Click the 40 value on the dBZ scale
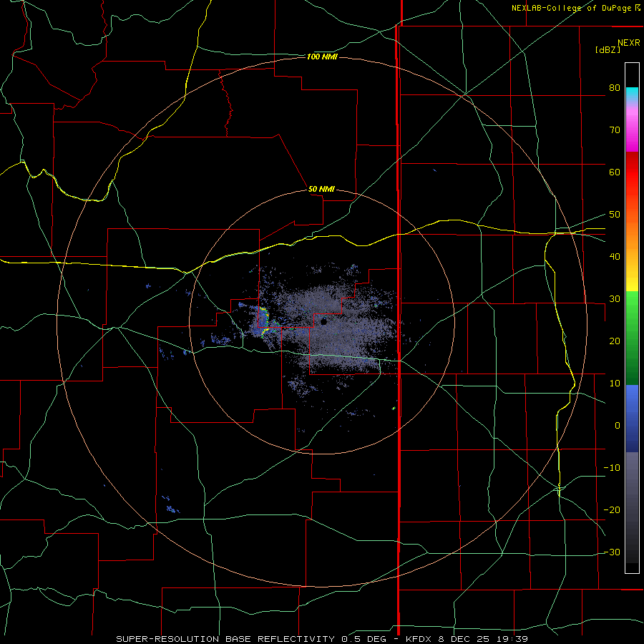The width and height of the screenshot is (644, 644). pyautogui.click(x=615, y=257)
